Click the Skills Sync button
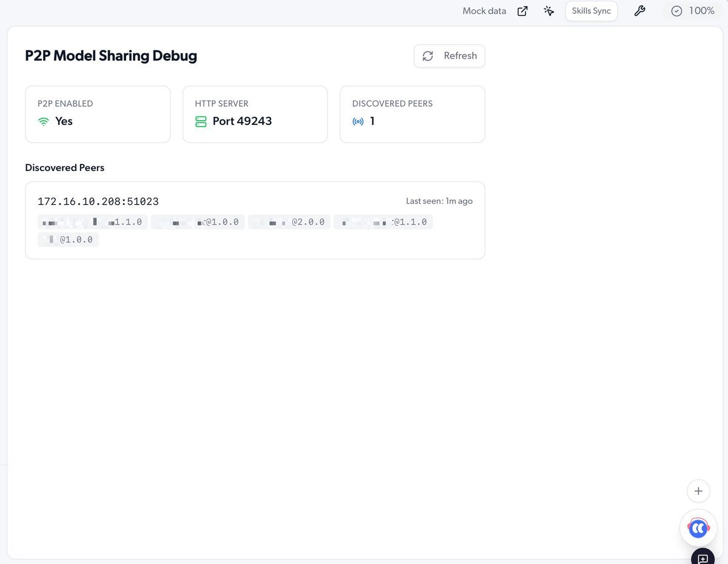The width and height of the screenshot is (728, 564). tap(591, 11)
